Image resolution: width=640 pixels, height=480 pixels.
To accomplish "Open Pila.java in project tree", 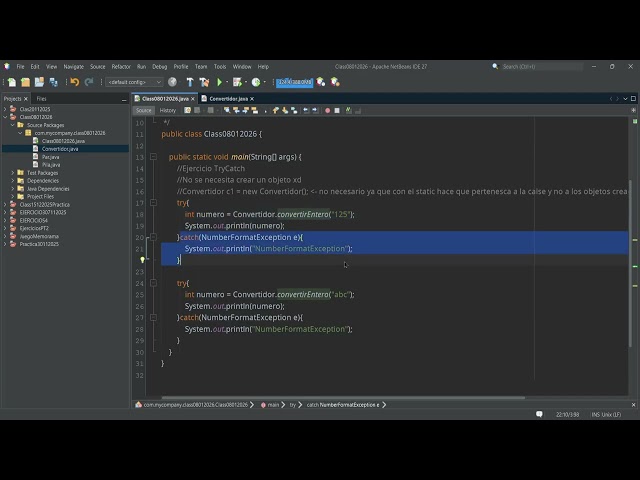I will [x=51, y=165].
